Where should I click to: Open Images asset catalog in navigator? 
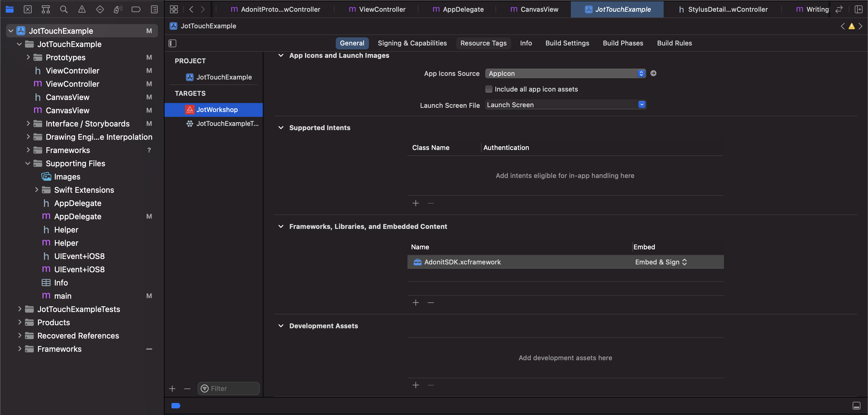[61, 177]
